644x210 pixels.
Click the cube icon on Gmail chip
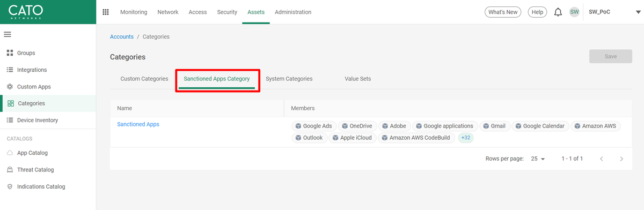(x=486, y=126)
